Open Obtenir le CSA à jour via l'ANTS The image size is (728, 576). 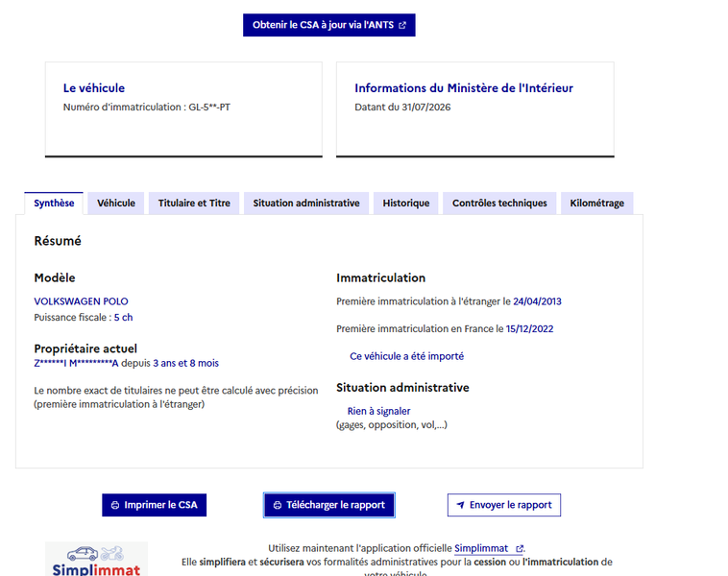click(x=329, y=25)
